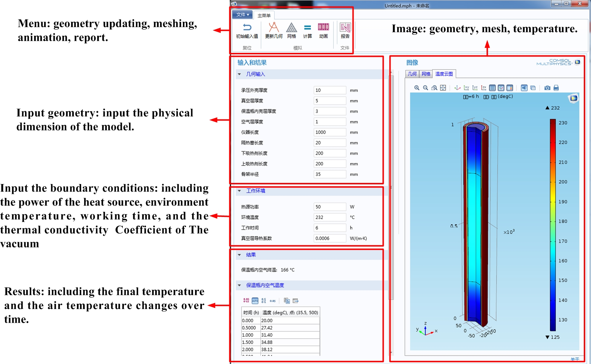Image resolution: width=591 pixels, height=364 pixels.
Task: Switch to the ZX view
Action: (484, 88)
